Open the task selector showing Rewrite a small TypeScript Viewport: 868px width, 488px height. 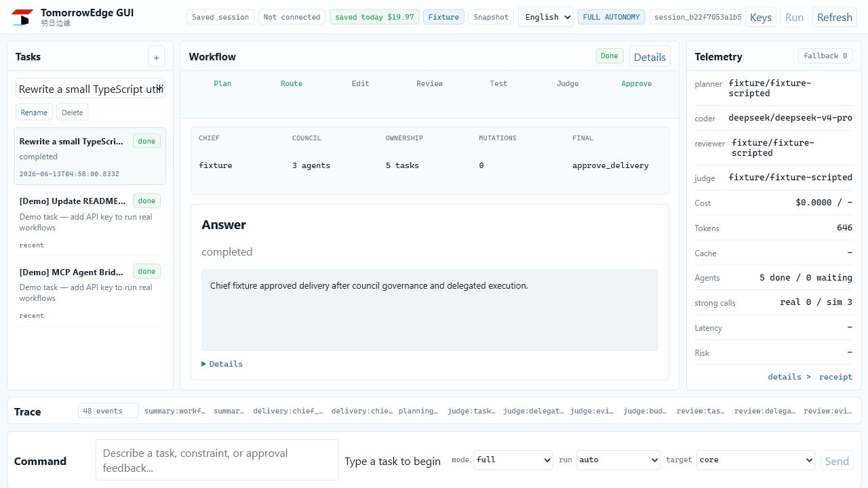[90, 89]
